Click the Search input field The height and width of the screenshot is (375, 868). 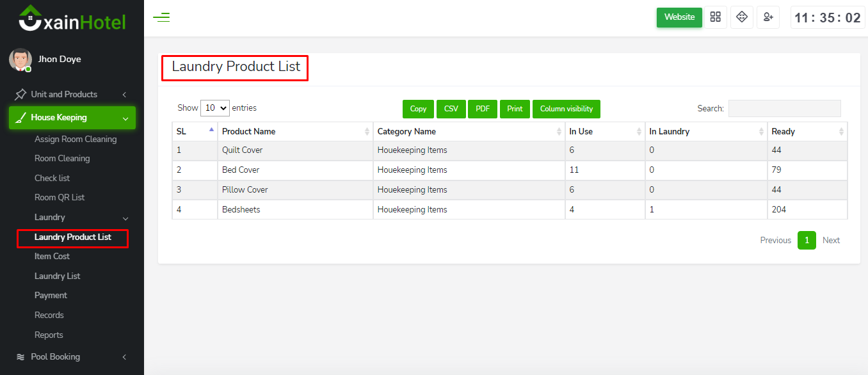point(784,109)
